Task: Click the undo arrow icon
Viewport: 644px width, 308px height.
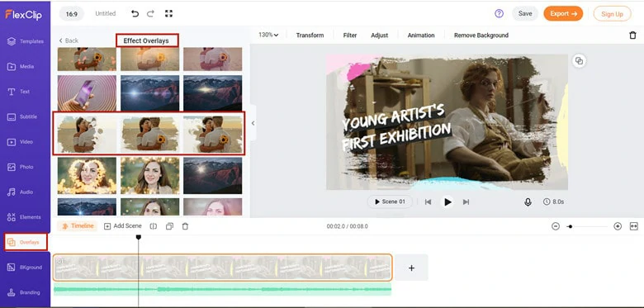Action: tap(135, 13)
